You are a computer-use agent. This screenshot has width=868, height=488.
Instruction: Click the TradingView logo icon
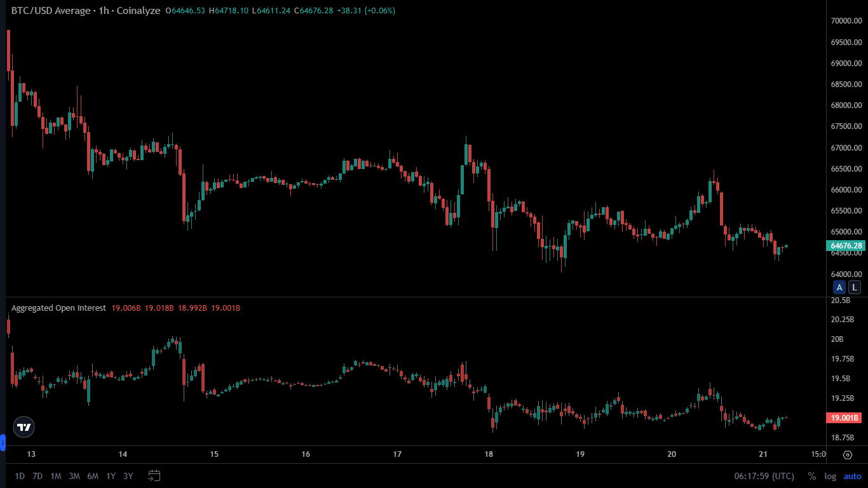click(x=24, y=428)
